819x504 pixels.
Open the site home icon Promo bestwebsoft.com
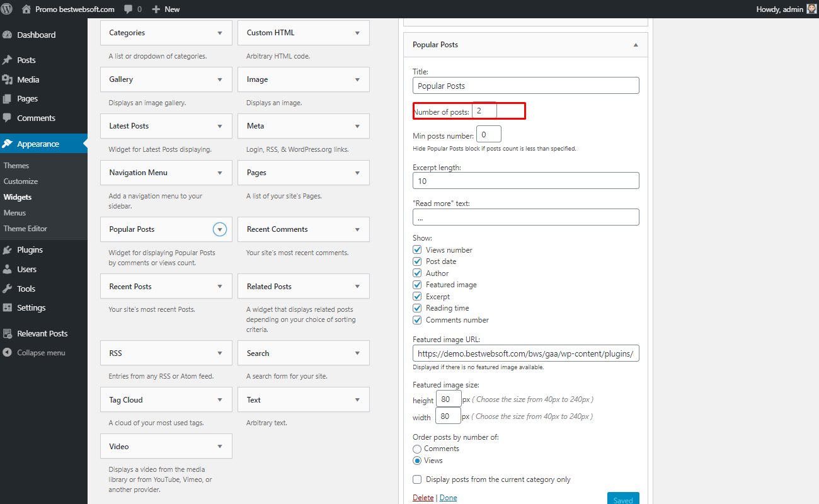(26, 9)
